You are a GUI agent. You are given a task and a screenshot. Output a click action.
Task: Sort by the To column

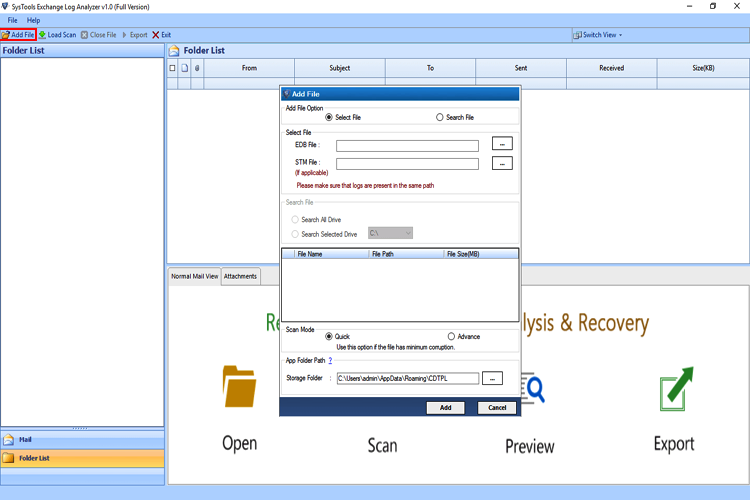(430, 68)
